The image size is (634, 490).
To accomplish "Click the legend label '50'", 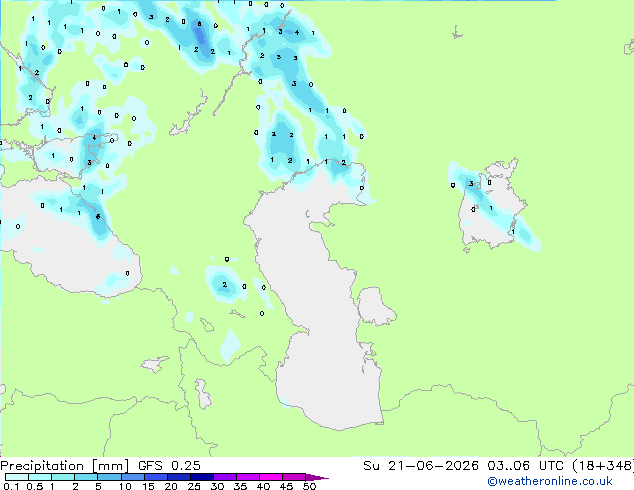I will click(x=309, y=486).
